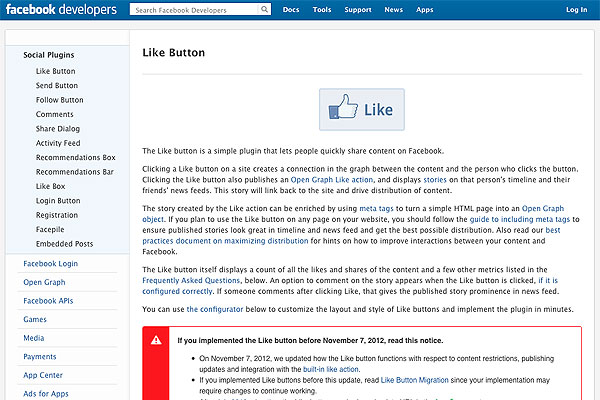600x400 pixels.
Task: Open Facepile in sidebar
Action: [x=50, y=230]
